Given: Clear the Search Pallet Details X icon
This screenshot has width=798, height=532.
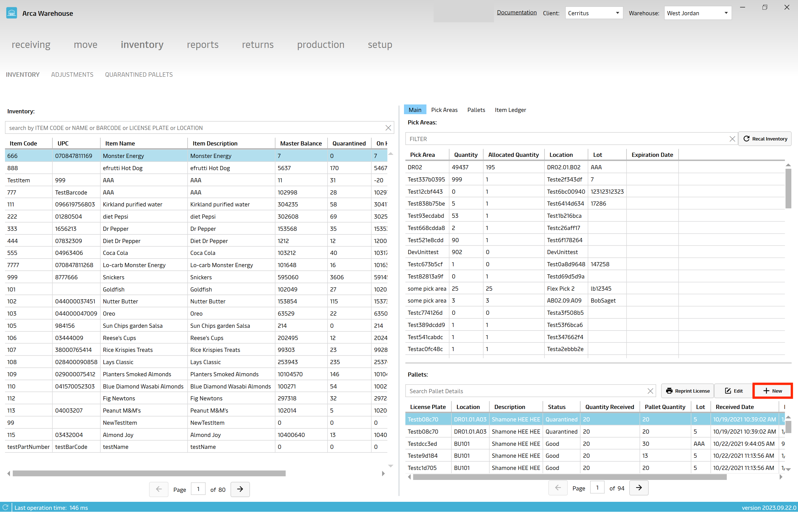Looking at the screenshot, I should 650,391.
